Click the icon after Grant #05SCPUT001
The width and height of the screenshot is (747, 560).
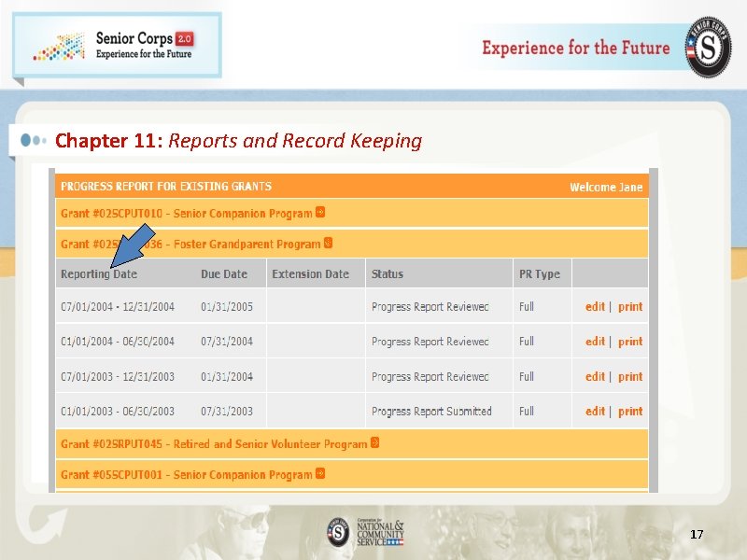tap(322, 474)
